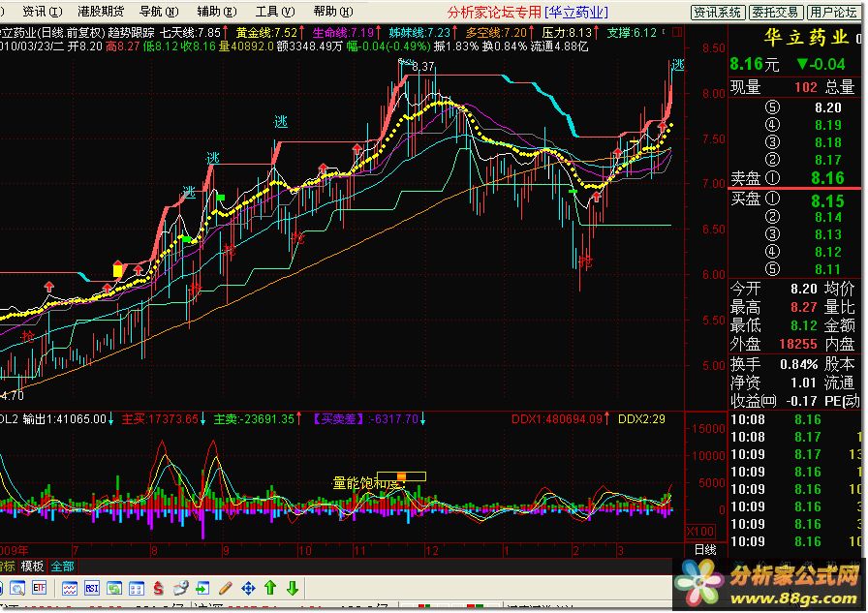Screen dimensions: 868x613
Task: Open the 资讯(I) menu
Action: point(43,11)
